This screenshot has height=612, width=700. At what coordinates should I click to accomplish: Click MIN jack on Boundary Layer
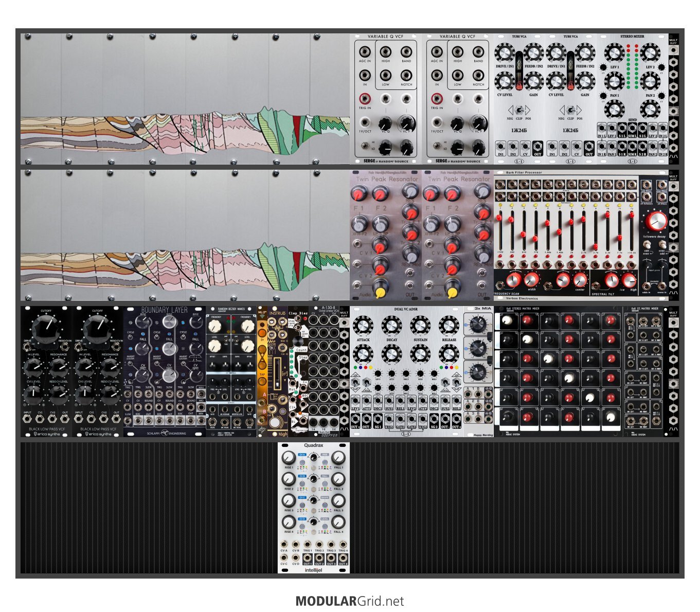coord(201,420)
